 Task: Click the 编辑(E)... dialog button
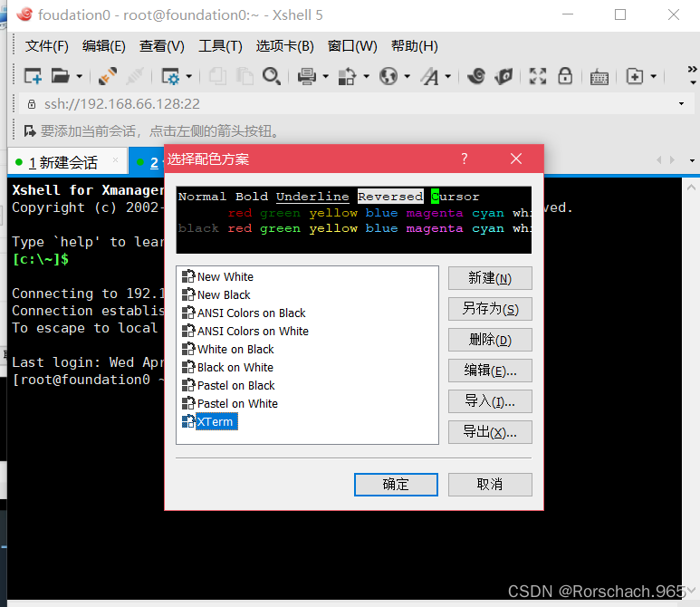pos(490,371)
